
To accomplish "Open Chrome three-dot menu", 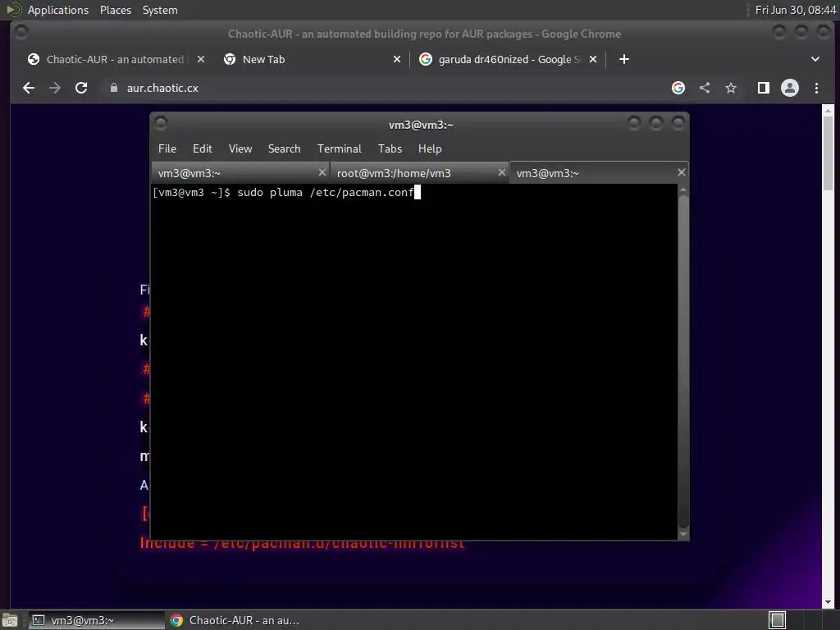I will (816, 88).
